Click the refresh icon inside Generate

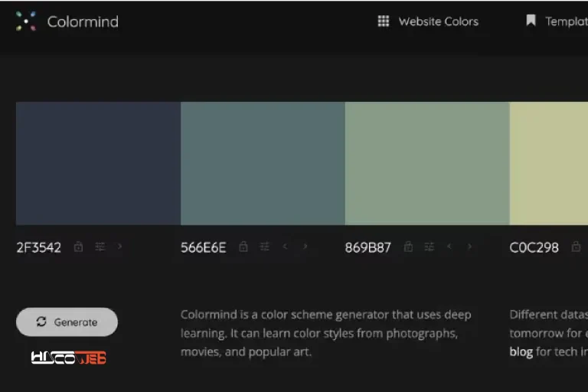click(x=41, y=322)
